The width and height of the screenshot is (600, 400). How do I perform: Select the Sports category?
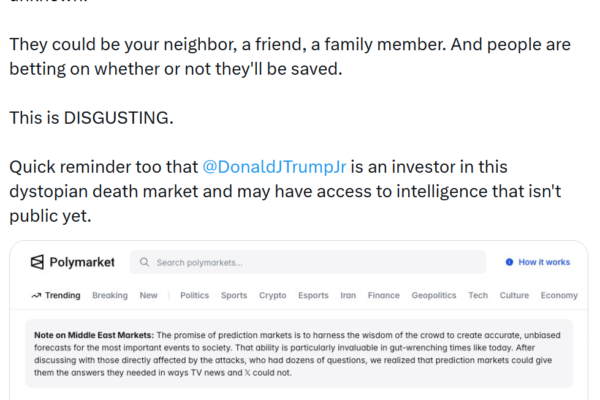tap(234, 296)
